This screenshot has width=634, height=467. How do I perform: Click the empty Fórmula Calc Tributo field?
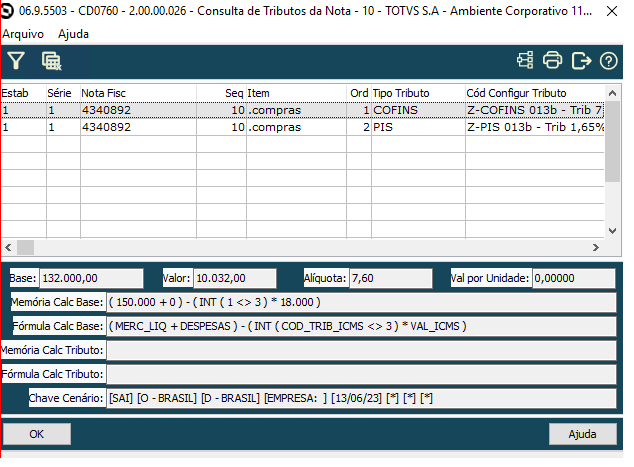[x=361, y=374]
